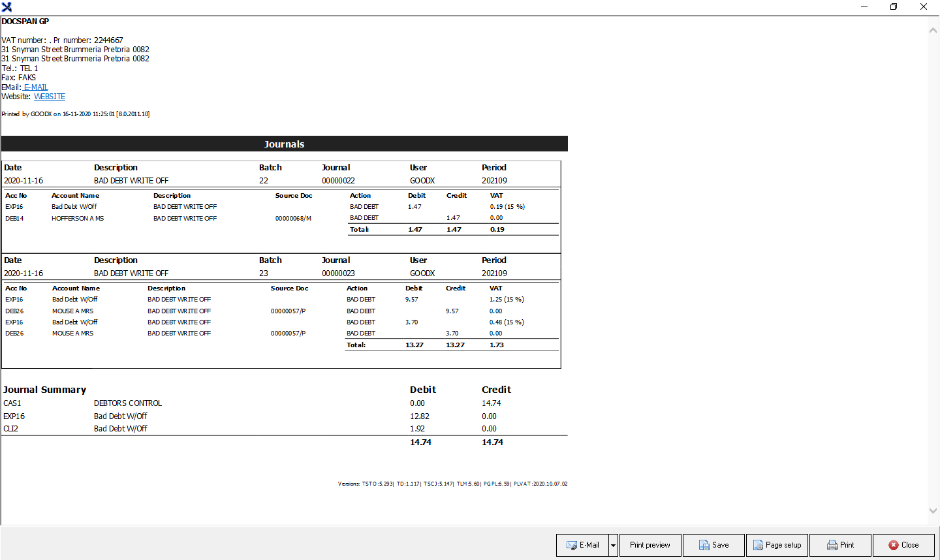Viewport: 940px width, 560px height.
Task: Open Page setup options
Action: pyautogui.click(x=777, y=545)
